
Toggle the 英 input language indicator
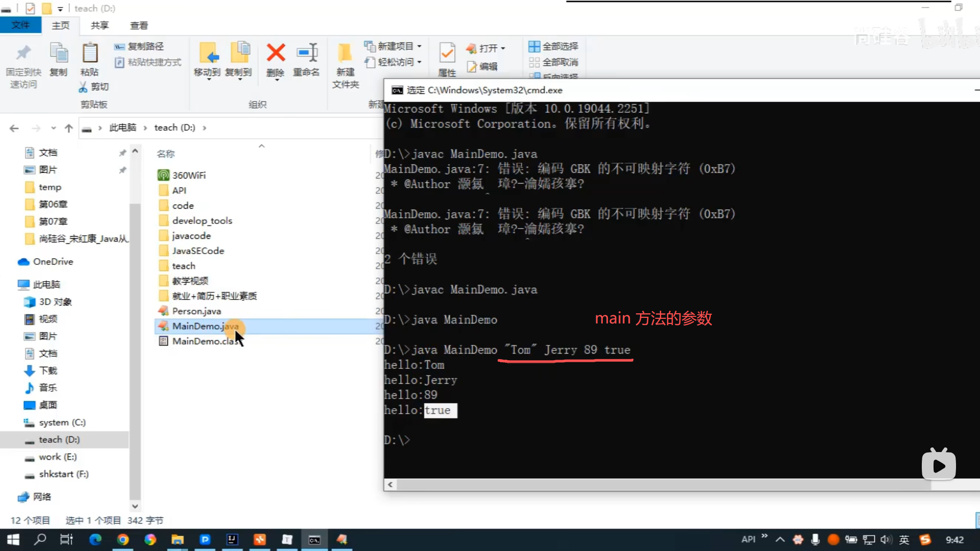(904, 540)
